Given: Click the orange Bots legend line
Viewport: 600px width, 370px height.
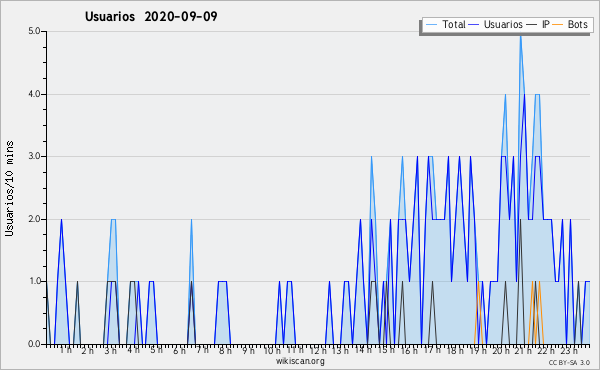Looking at the screenshot, I should click(558, 25).
